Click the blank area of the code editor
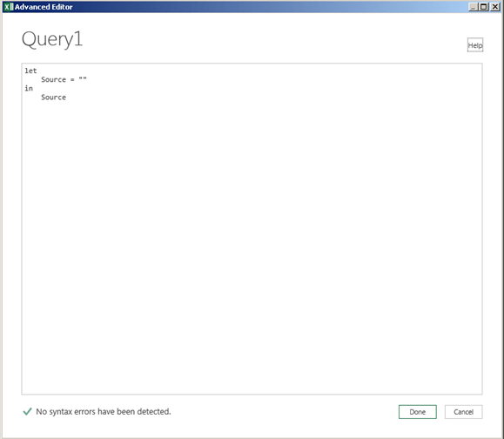The height and width of the screenshot is (439, 504). pyautogui.click(x=252, y=245)
